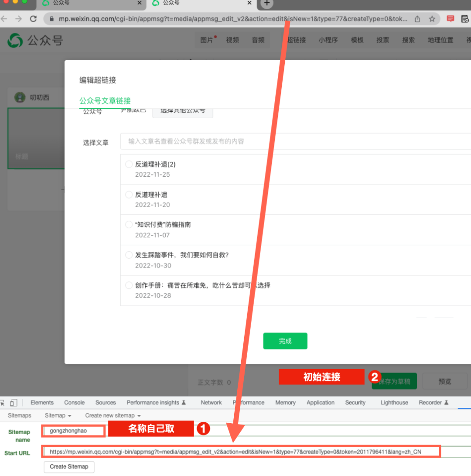The height and width of the screenshot is (476, 471).
Task: Click into the Sitemap name input field
Action: pyautogui.click(x=74, y=431)
